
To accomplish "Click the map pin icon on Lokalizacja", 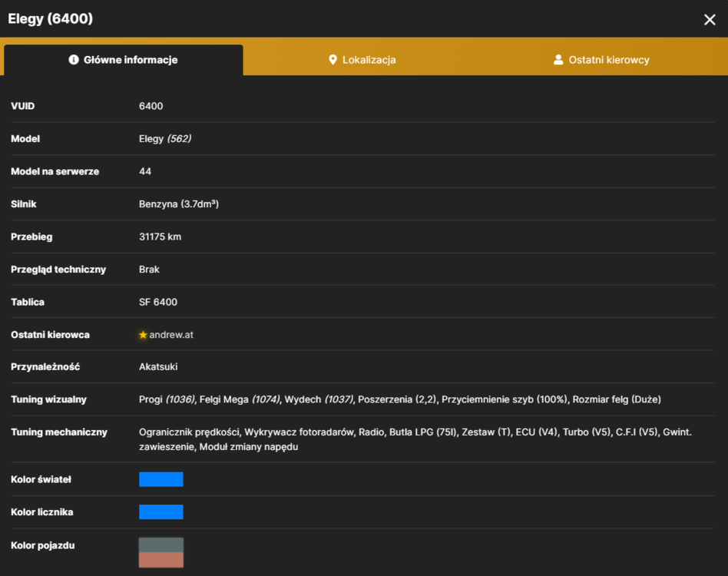I will pyautogui.click(x=333, y=59).
